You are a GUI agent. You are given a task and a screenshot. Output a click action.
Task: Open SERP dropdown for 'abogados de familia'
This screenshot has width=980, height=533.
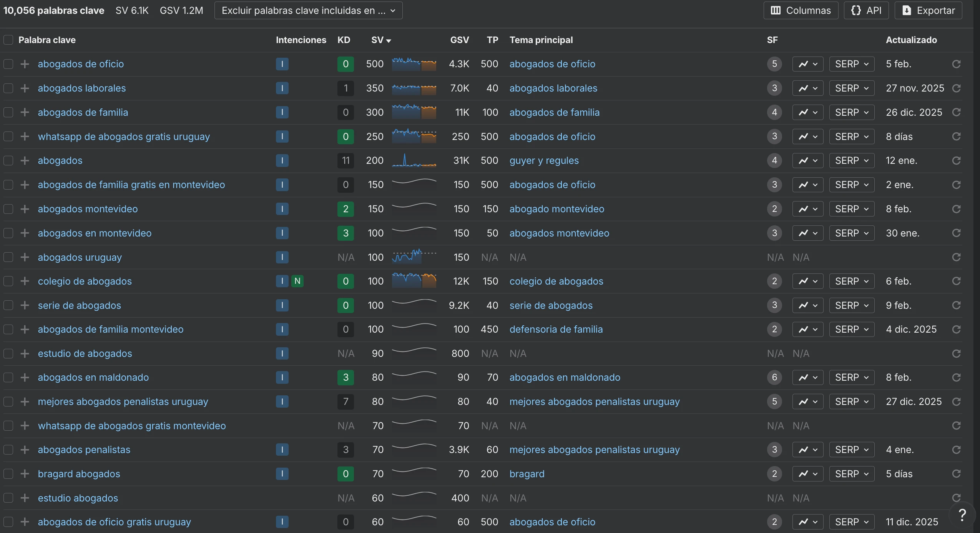pyautogui.click(x=852, y=112)
